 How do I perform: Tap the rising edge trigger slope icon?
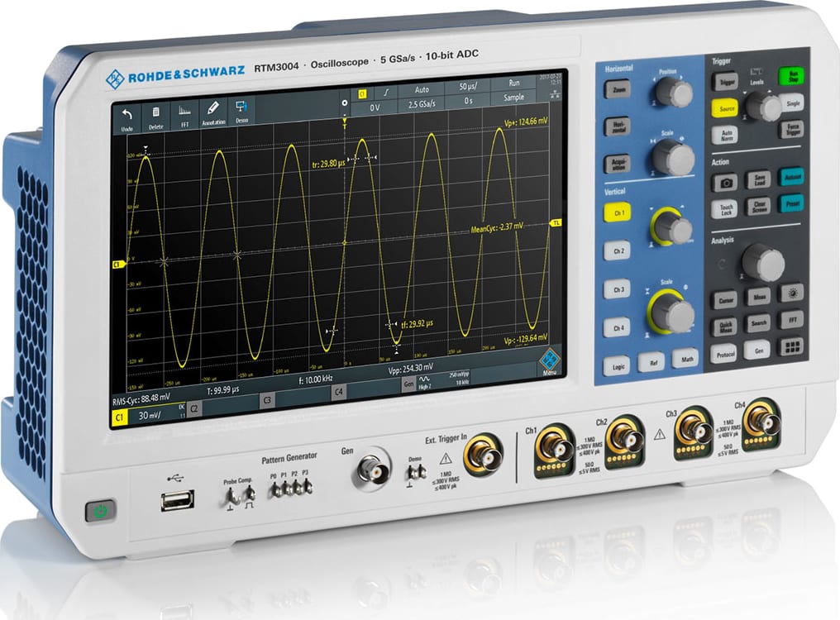[x=386, y=92]
